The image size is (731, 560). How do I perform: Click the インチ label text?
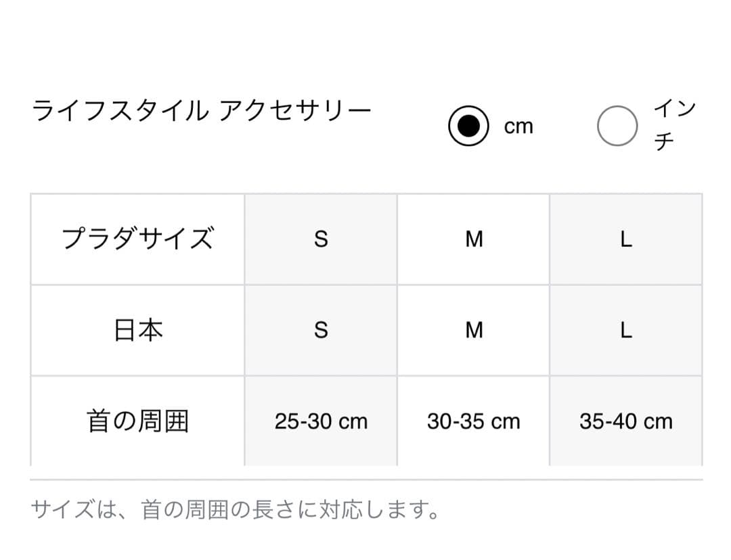pos(674,125)
